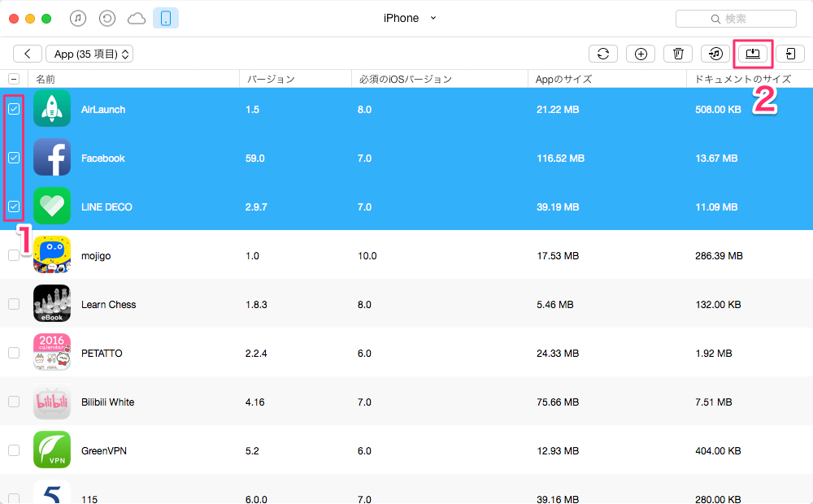This screenshot has height=504, width=813.
Task: Select the GreenVPN name text
Action: (x=104, y=450)
